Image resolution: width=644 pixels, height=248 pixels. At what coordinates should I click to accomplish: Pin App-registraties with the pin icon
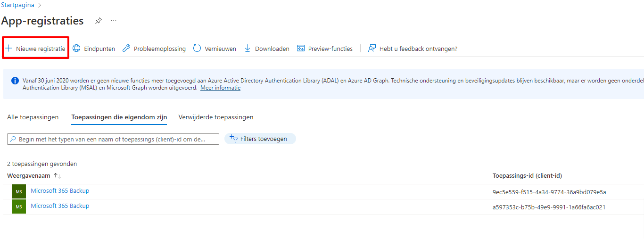coord(98,21)
